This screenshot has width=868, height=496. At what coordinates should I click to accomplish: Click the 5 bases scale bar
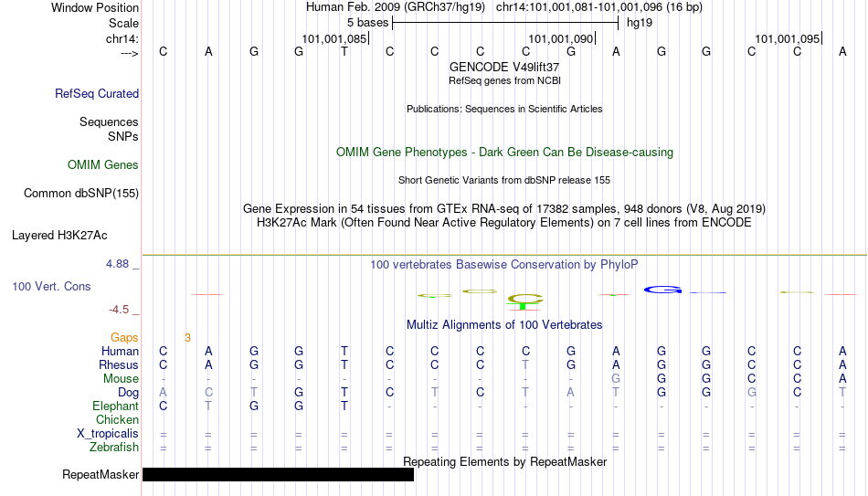pyautogui.click(x=505, y=23)
